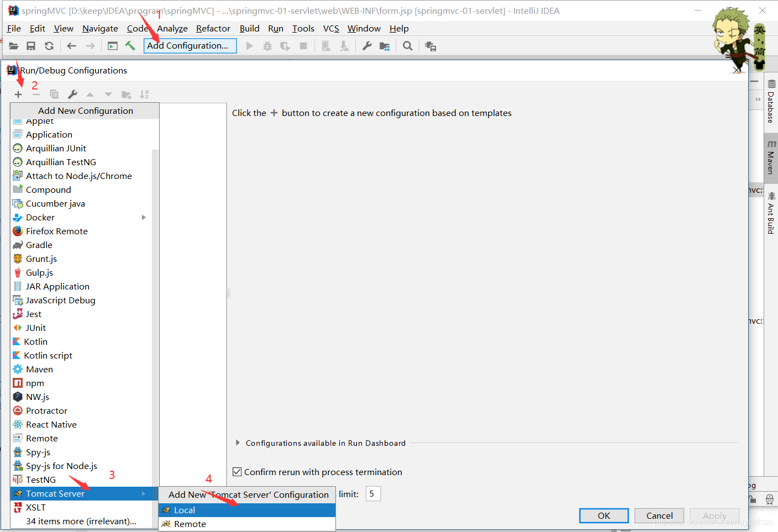The width and height of the screenshot is (778, 532).
Task: Open the Maven side panel tab
Action: 771,157
